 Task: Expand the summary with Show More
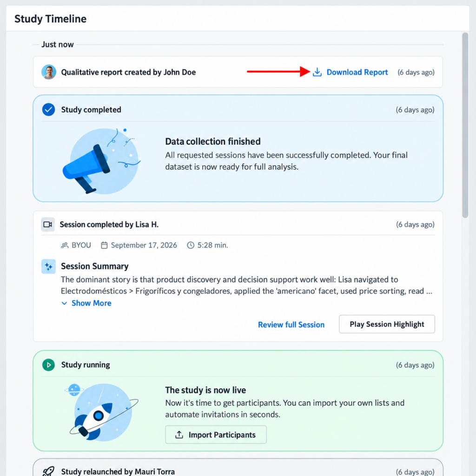click(x=86, y=303)
